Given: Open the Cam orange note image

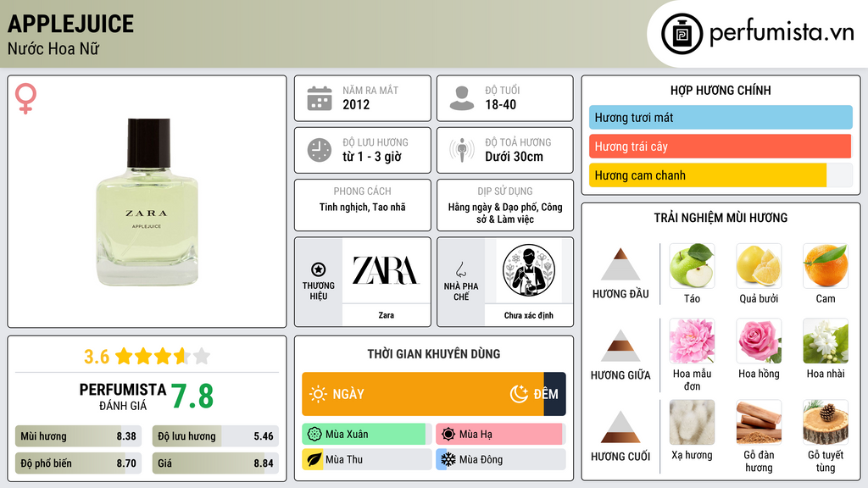Looking at the screenshot, I should pyautogui.click(x=826, y=265).
